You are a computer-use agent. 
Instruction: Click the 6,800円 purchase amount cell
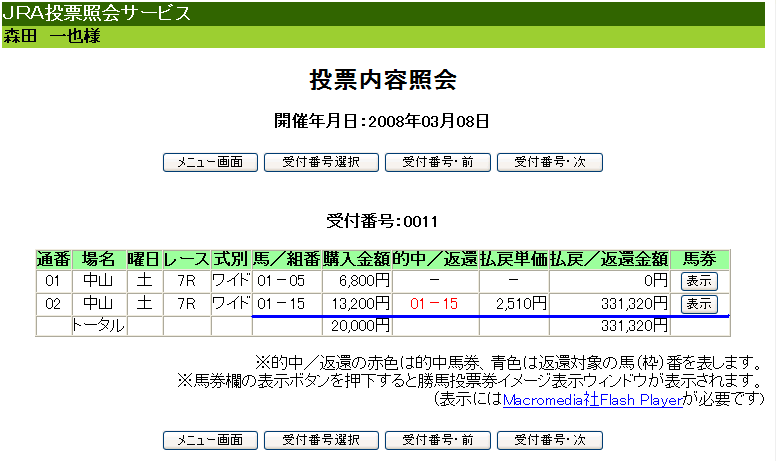click(356, 281)
